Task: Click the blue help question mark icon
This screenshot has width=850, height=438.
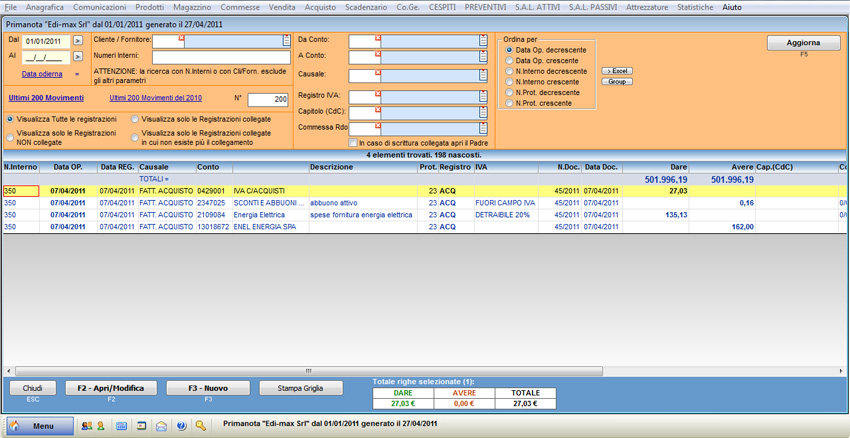Action: (x=181, y=426)
